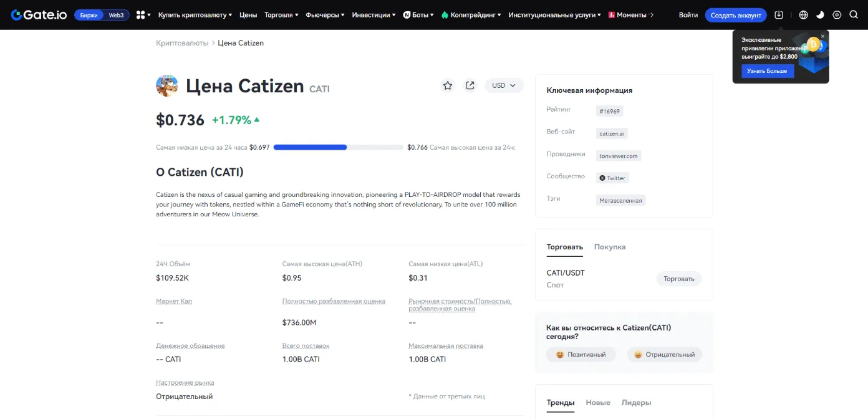The width and height of the screenshot is (868, 419).
Task: Click the Gate.io logo
Action: [39, 15]
